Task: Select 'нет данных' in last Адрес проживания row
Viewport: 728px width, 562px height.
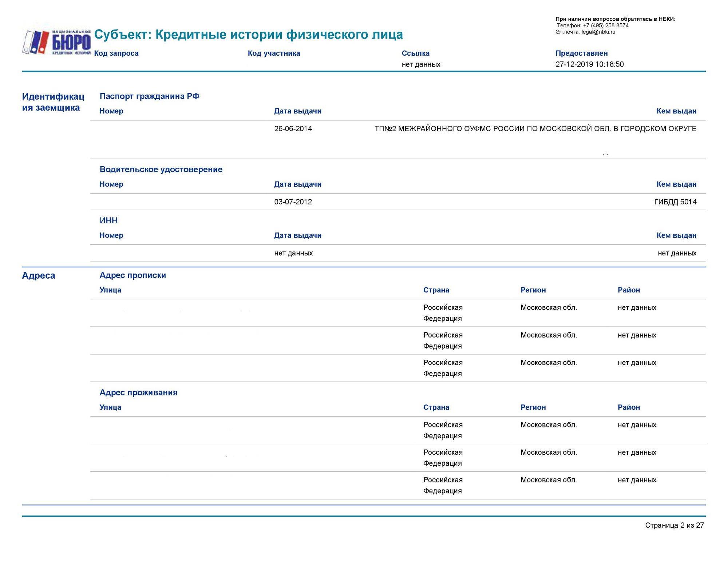Action: (x=637, y=480)
